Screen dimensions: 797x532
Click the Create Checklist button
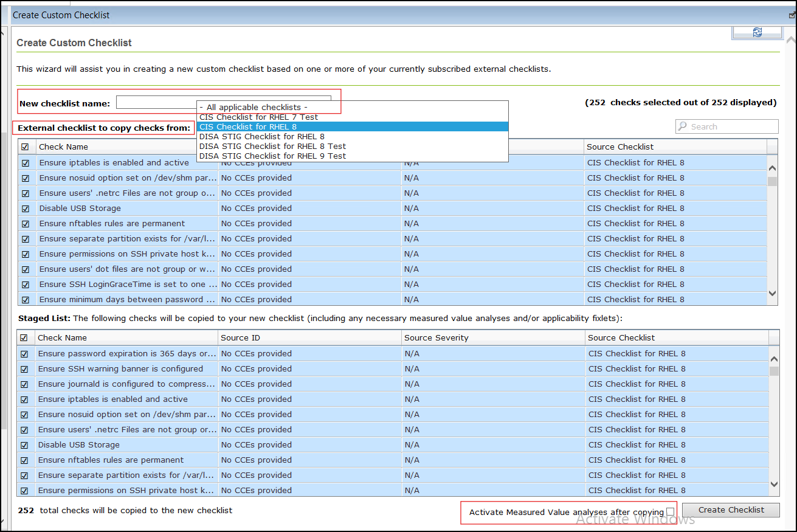coord(731,510)
